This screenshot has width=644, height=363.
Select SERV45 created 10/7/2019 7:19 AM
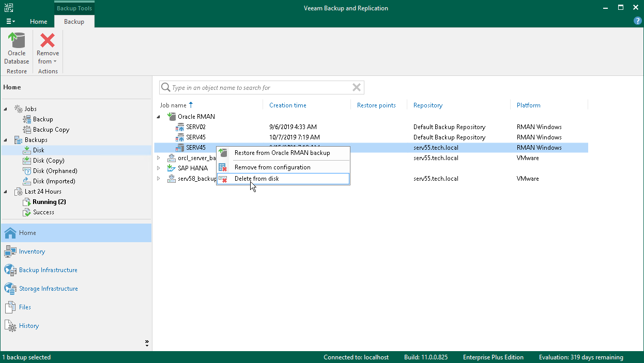371,137
